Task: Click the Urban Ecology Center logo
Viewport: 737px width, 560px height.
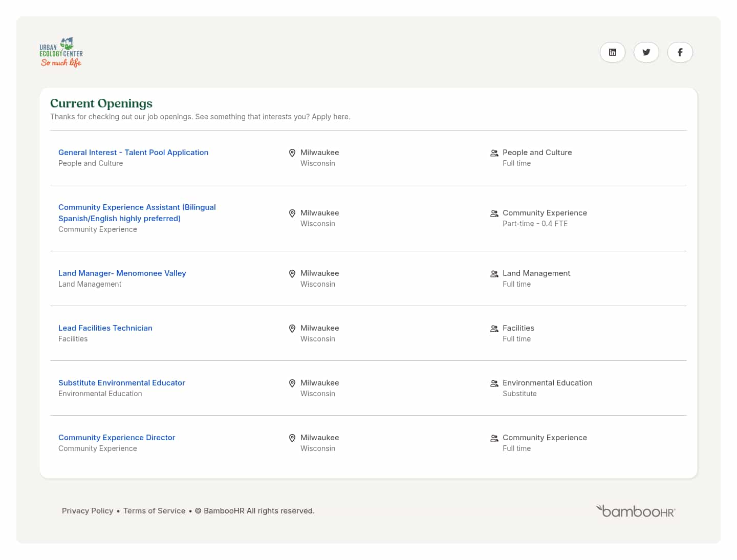Action: pyautogui.click(x=61, y=52)
